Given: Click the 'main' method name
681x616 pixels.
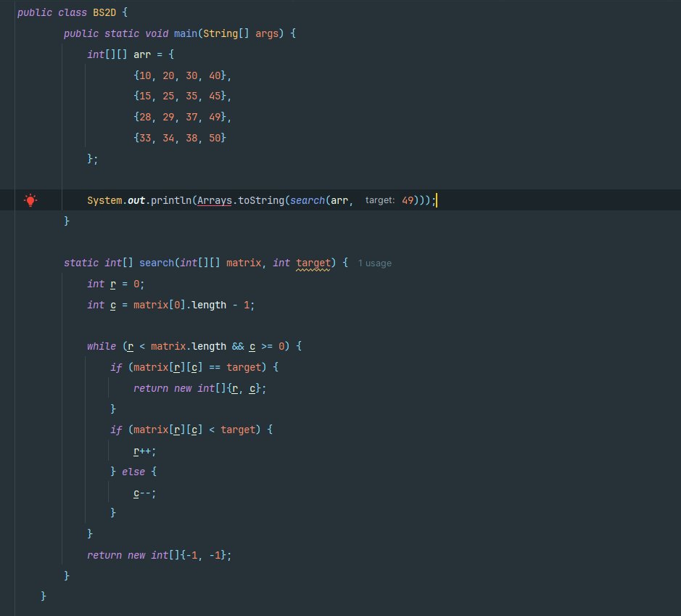Looking at the screenshot, I should 186,33.
